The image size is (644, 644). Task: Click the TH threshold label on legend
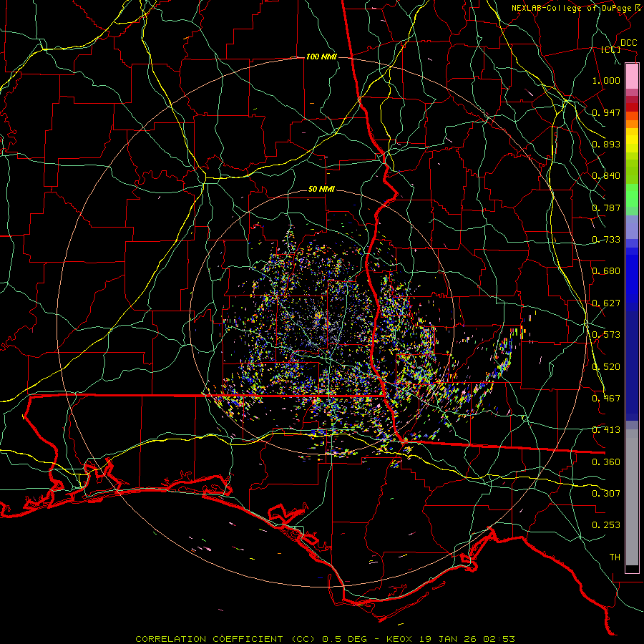pos(615,557)
